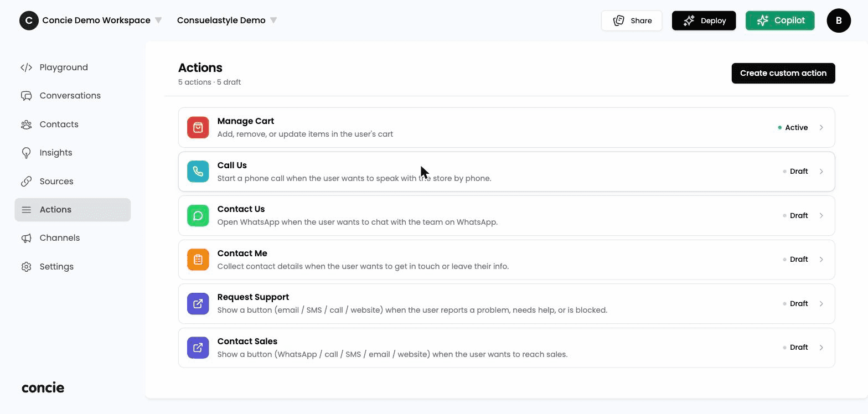868x414 pixels.
Task: Click the red Manage Cart bag icon
Action: (x=198, y=127)
